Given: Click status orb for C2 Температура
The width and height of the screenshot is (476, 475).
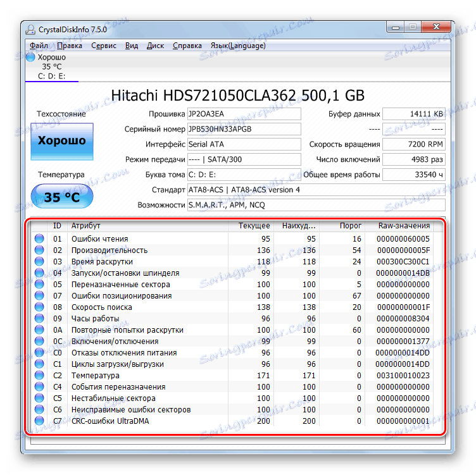Looking at the screenshot, I should 39,375.
